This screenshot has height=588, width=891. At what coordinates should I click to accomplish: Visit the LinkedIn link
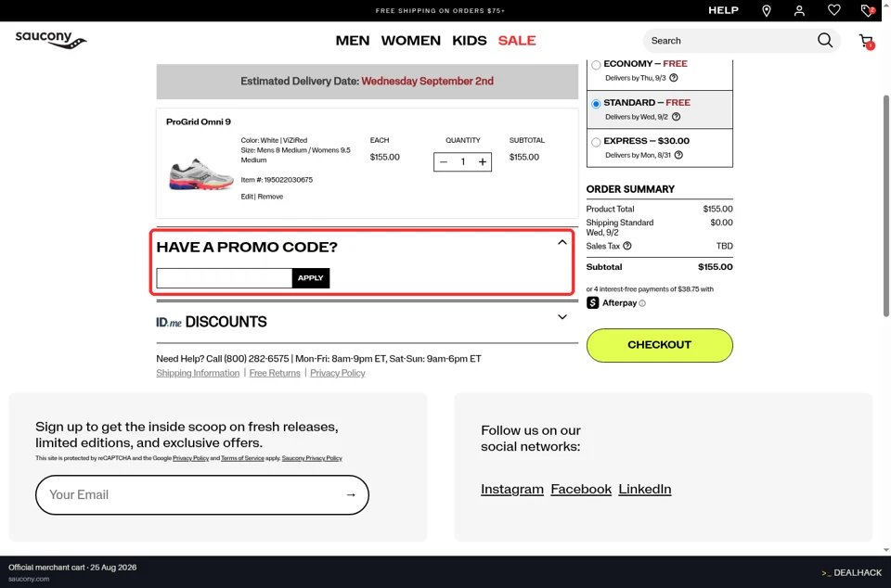click(645, 490)
